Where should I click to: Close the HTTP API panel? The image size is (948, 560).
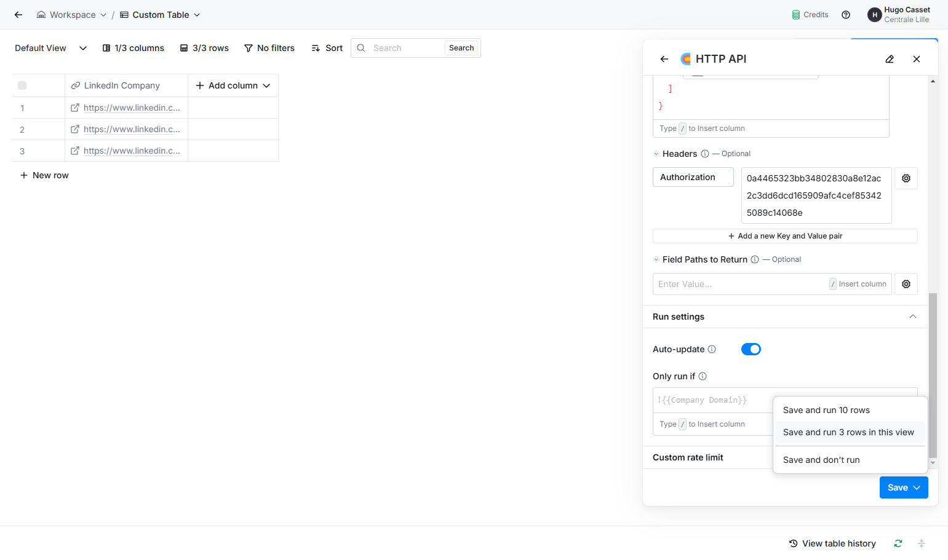click(917, 59)
